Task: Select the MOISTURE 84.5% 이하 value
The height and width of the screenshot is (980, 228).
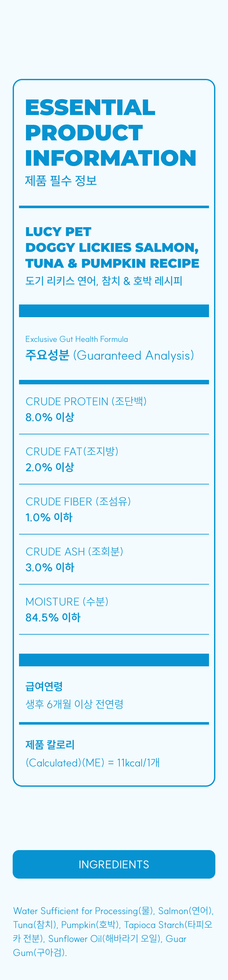Action: pos(53,617)
